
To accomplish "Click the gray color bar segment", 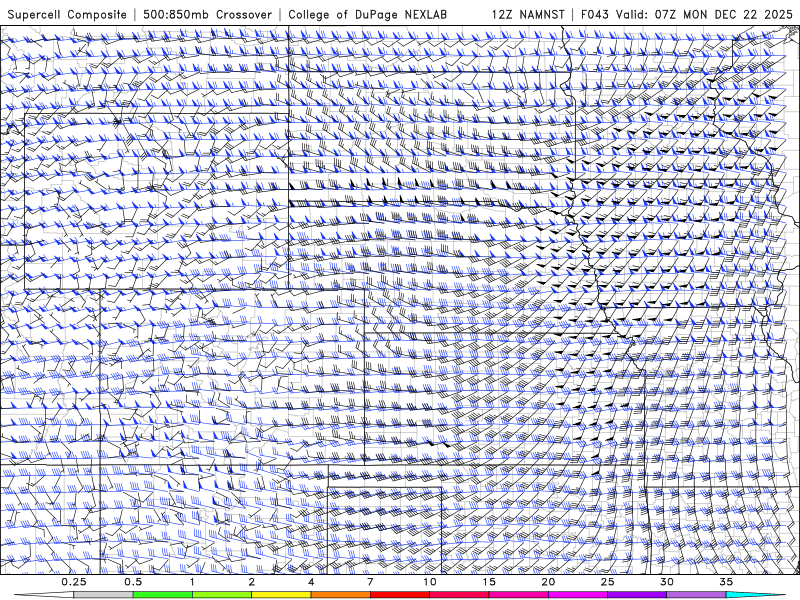I will tap(103, 595).
